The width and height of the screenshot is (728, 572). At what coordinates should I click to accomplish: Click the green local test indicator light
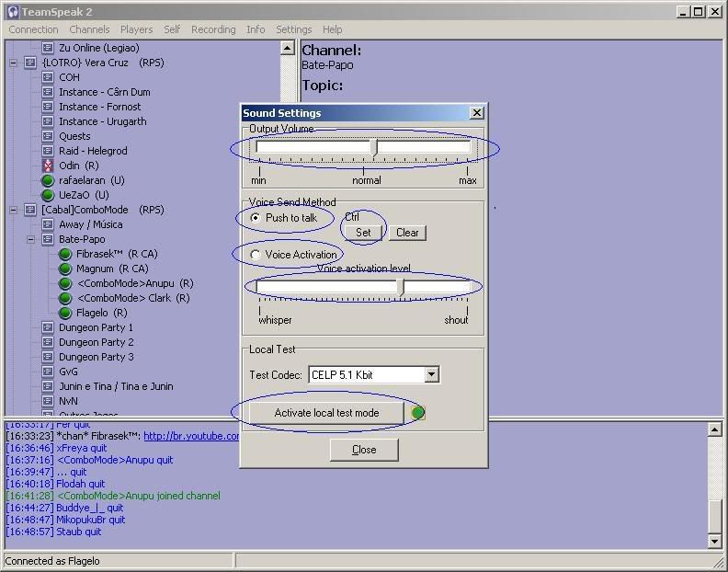click(418, 413)
